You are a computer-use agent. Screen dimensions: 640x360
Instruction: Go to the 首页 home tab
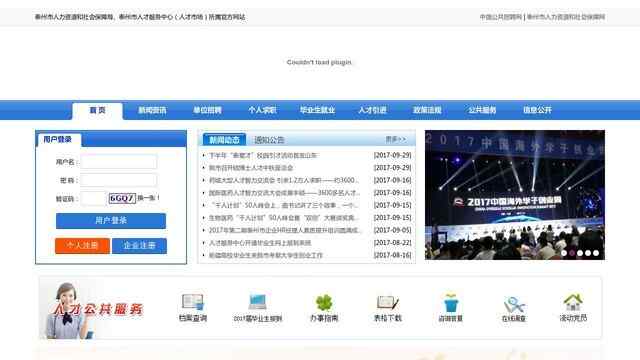[98, 111]
